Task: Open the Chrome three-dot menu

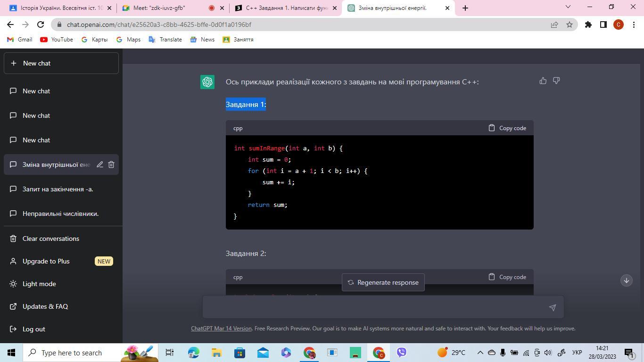Action: click(x=634, y=25)
